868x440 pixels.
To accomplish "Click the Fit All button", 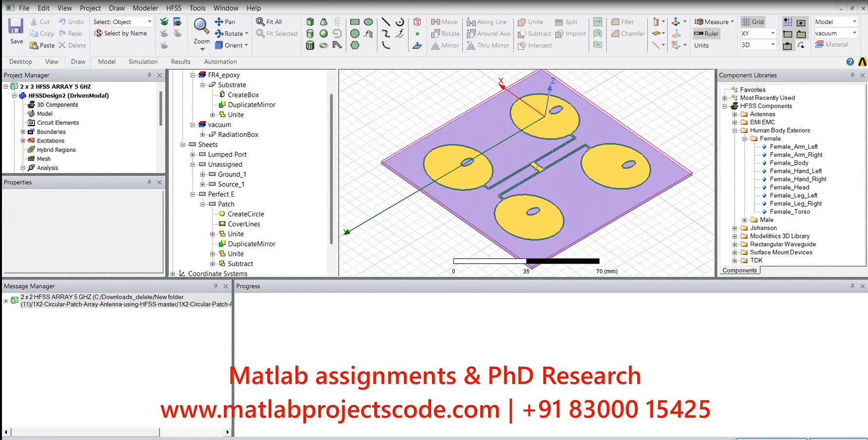I will [x=269, y=22].
